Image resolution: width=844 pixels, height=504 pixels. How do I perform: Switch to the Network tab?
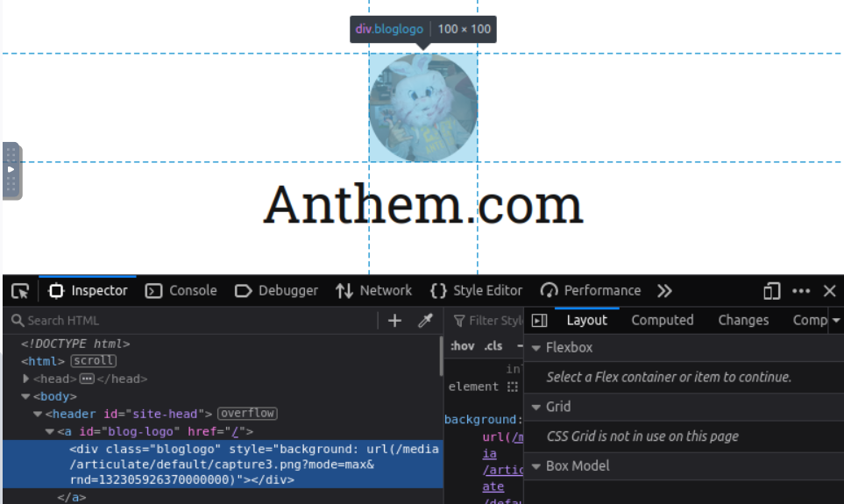coord(373,291)
